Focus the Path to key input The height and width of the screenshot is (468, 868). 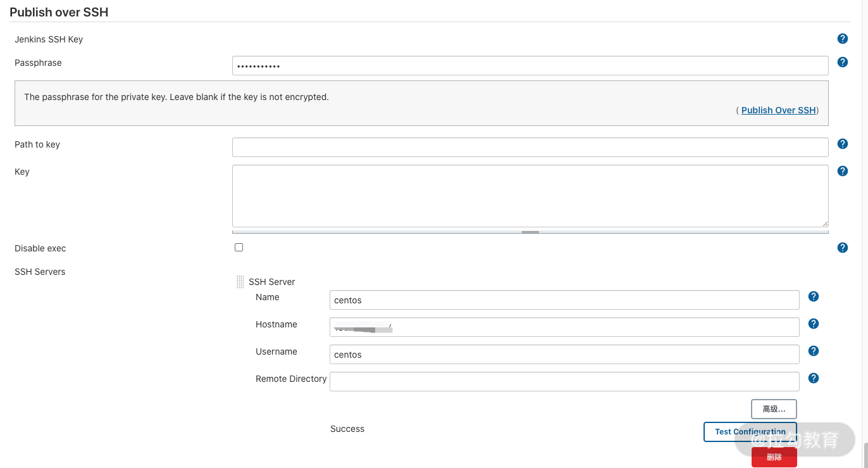tap(530, 147)
